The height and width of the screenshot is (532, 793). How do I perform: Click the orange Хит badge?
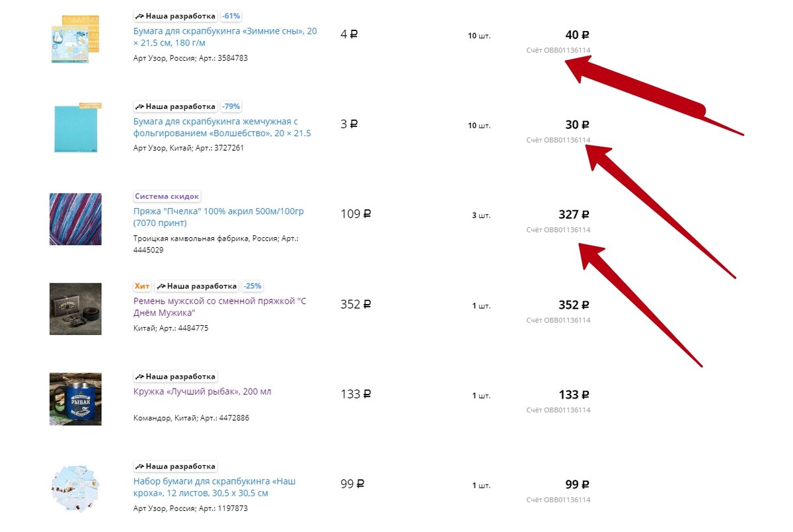click(x=142, y=286)
